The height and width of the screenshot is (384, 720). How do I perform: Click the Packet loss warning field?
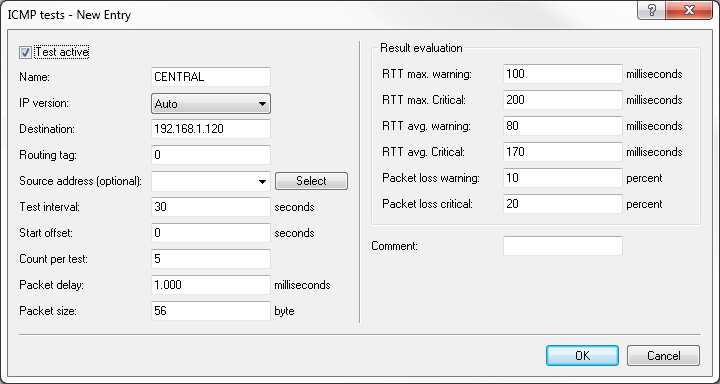563,178
